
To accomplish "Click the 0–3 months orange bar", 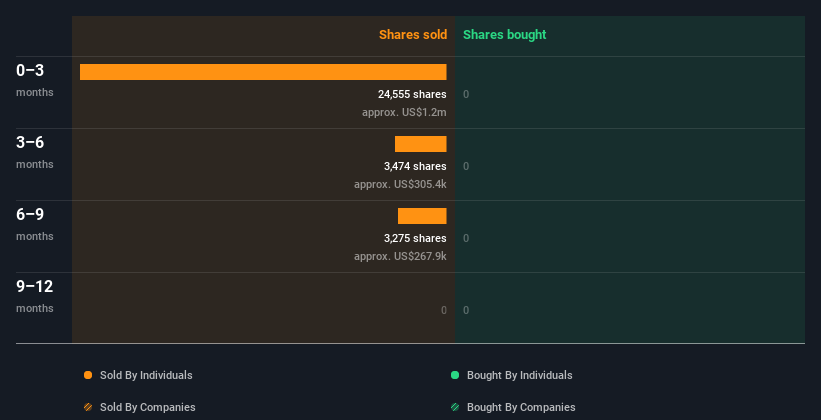I will click(263, 72).
